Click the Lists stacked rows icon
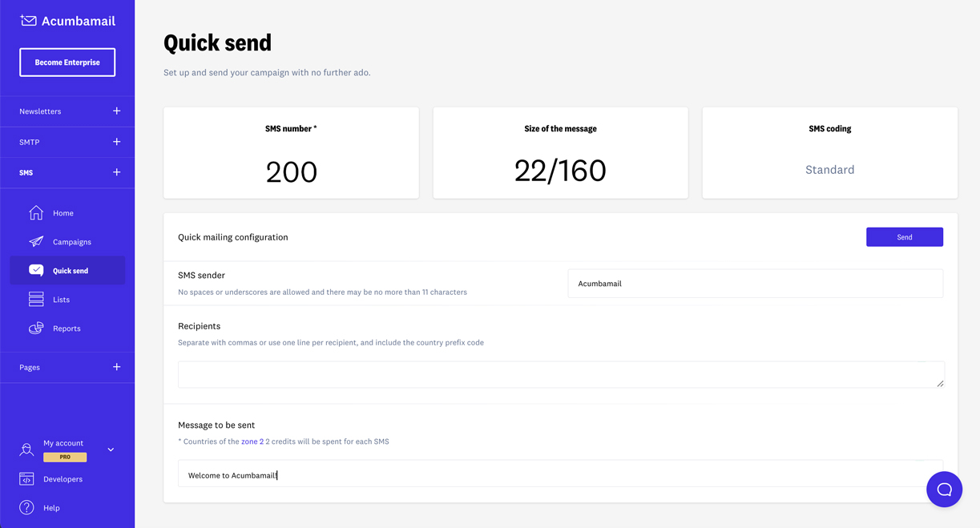Viewport: 980px width, 528px height. [36, 300]
